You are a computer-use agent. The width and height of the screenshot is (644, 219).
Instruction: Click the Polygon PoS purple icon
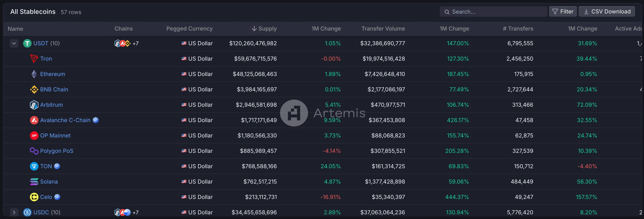coord(34,151)
